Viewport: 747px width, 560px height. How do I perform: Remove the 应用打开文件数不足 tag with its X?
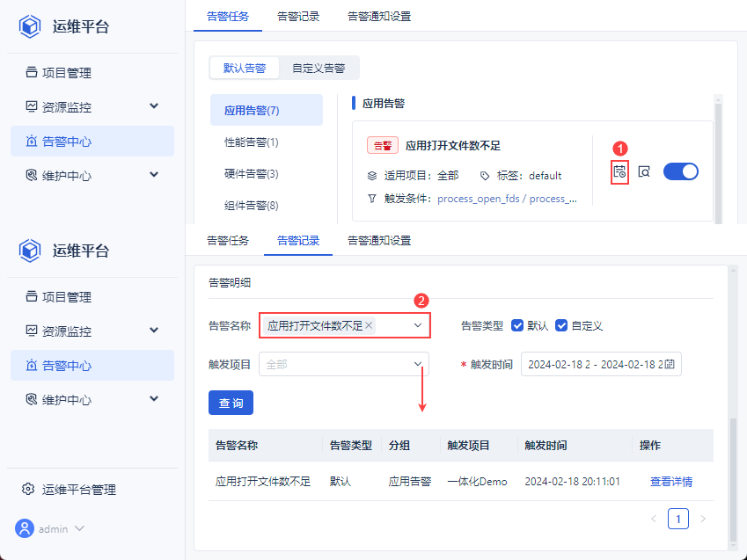pyautogui.click(x=370, y=326)
